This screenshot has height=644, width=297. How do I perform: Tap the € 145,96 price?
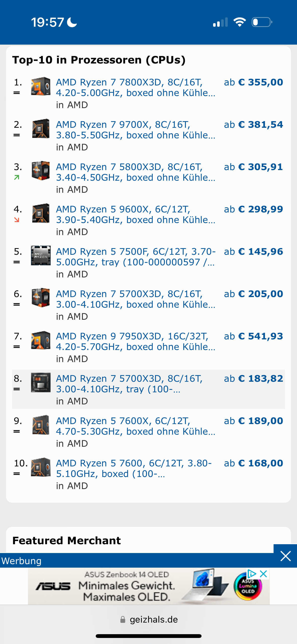point(253,252)
